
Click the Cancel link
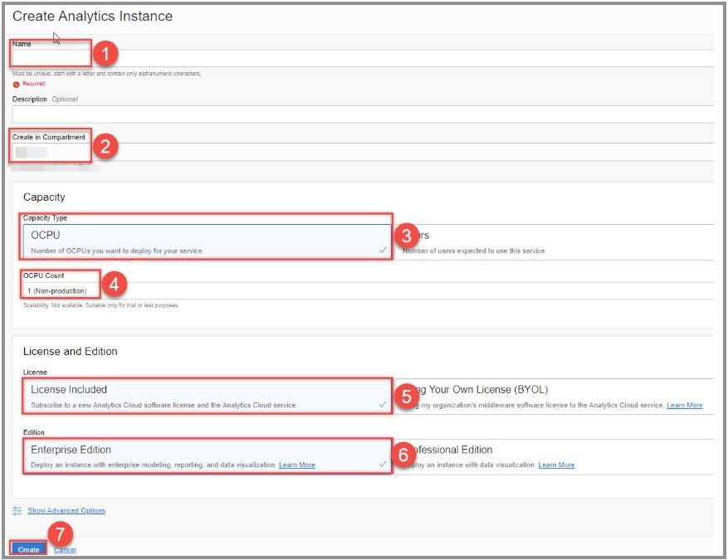tap(65, 550)
